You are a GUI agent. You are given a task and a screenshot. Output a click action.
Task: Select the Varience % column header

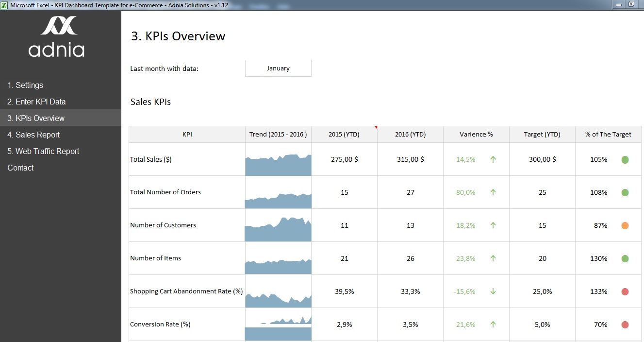[476, 135]
